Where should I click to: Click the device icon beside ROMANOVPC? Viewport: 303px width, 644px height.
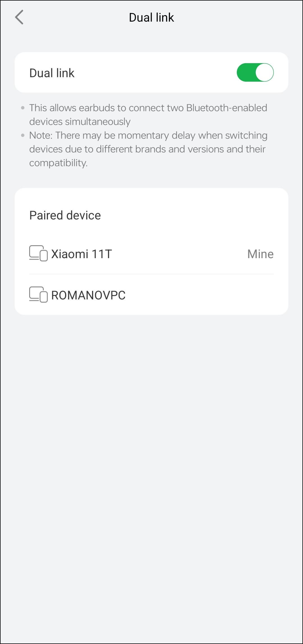pos(38,295)
